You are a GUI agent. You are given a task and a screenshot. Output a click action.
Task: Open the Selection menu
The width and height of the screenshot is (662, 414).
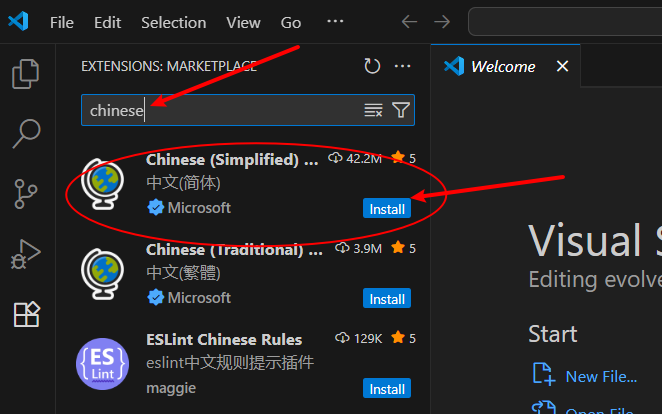click(x=174, y=22)
